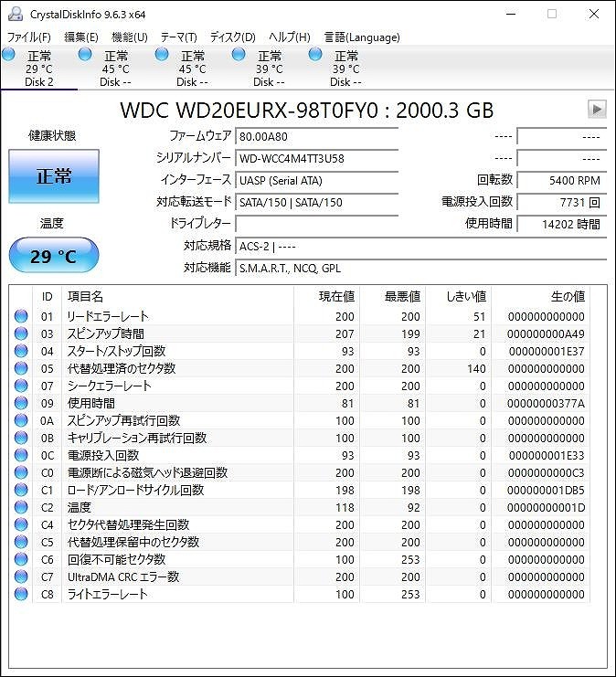Click the blue 正常 health status button

(54, 176)
